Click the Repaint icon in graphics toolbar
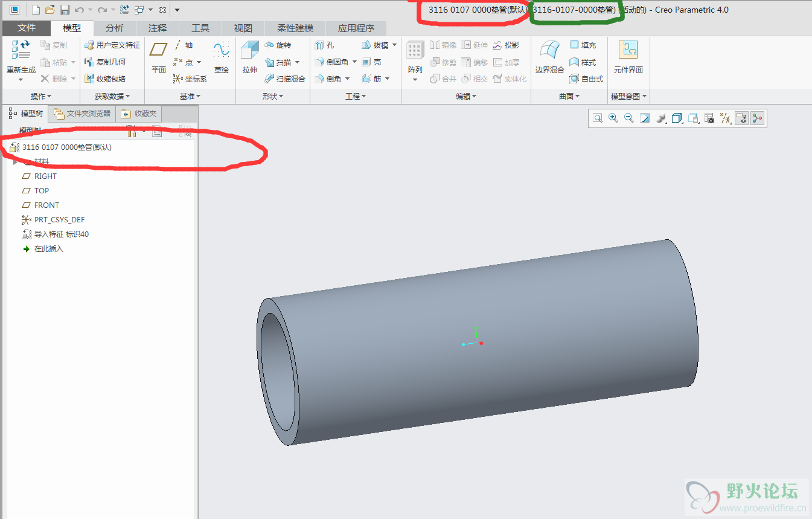The width and height of the screenshot is (812, 519). tap(645, 118)
